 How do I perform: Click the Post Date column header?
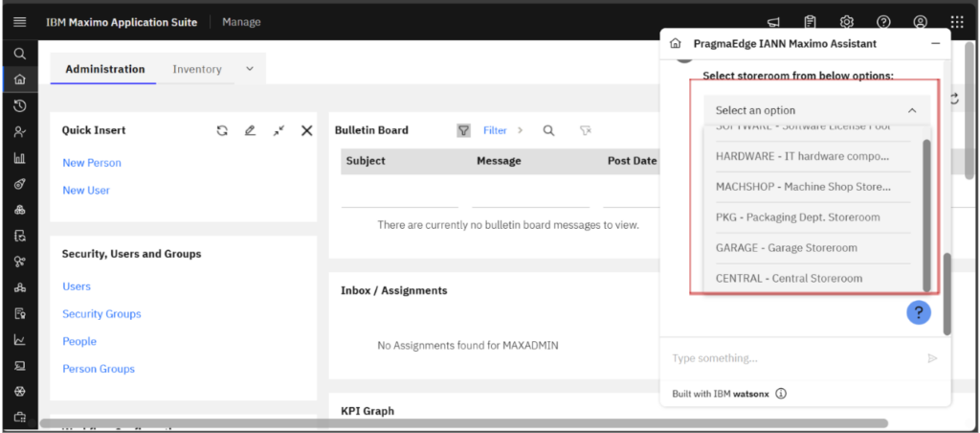pyautogui.click(x=632, y=161)
